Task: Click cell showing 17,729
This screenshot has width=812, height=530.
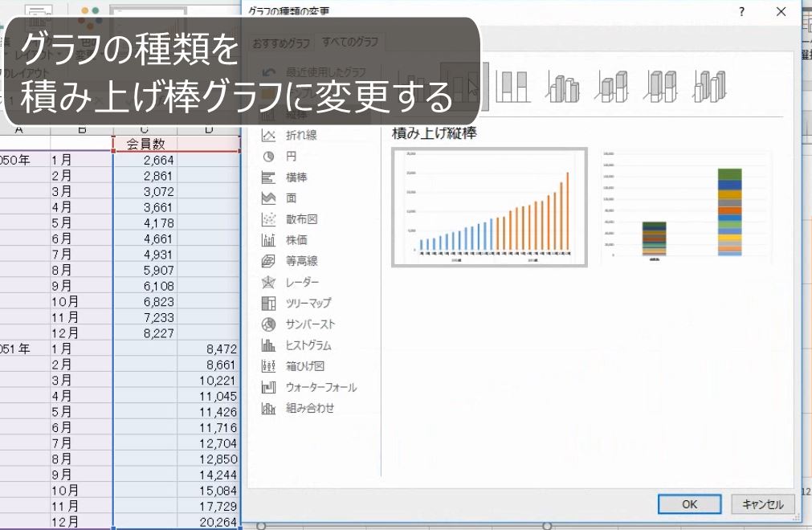Action: pos(209,506)
